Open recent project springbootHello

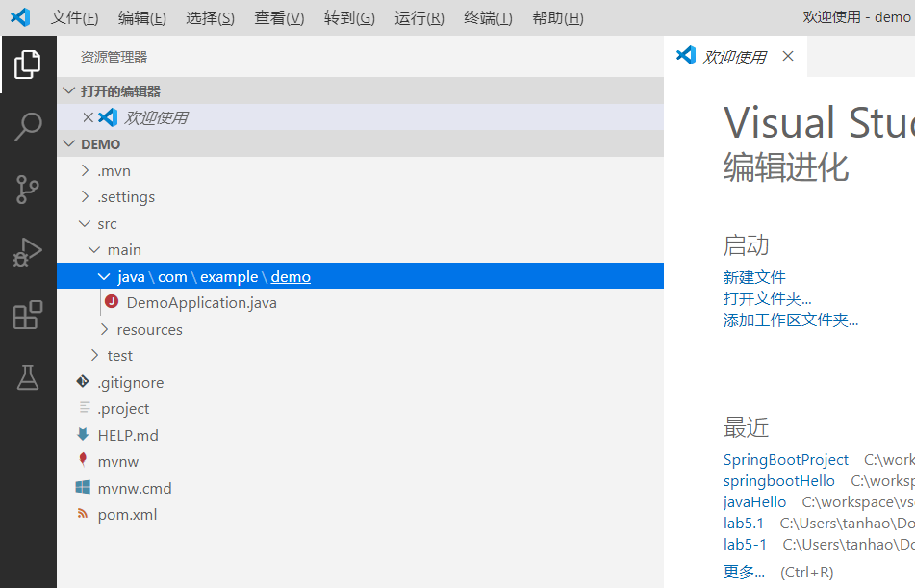coord(778,480)
